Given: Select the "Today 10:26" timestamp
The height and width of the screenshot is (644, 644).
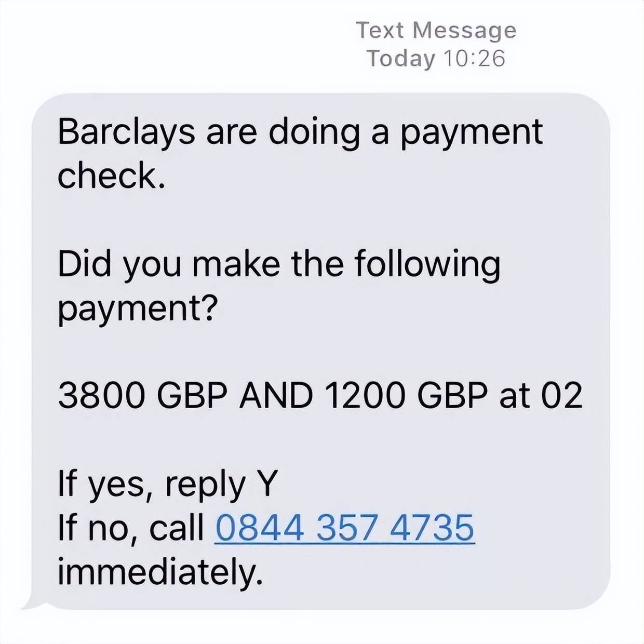Looking at the screenshot, I should [436, 58].
